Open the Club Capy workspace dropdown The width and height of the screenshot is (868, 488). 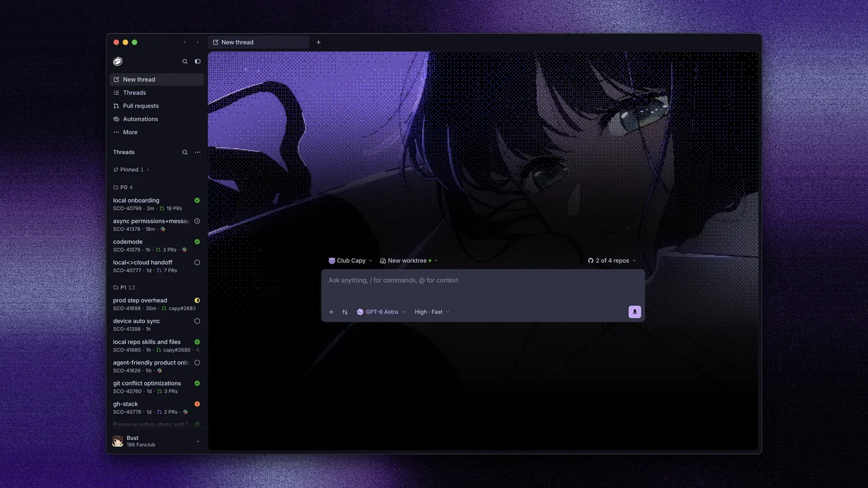point(350,260)
